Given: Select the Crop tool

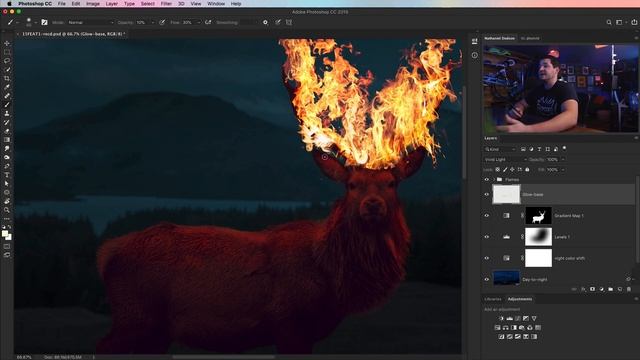Looking at the screenshot, I should (7, 78).
